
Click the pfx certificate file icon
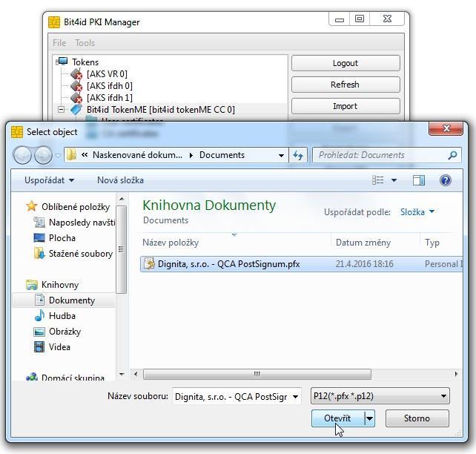[x=149, y=264]
